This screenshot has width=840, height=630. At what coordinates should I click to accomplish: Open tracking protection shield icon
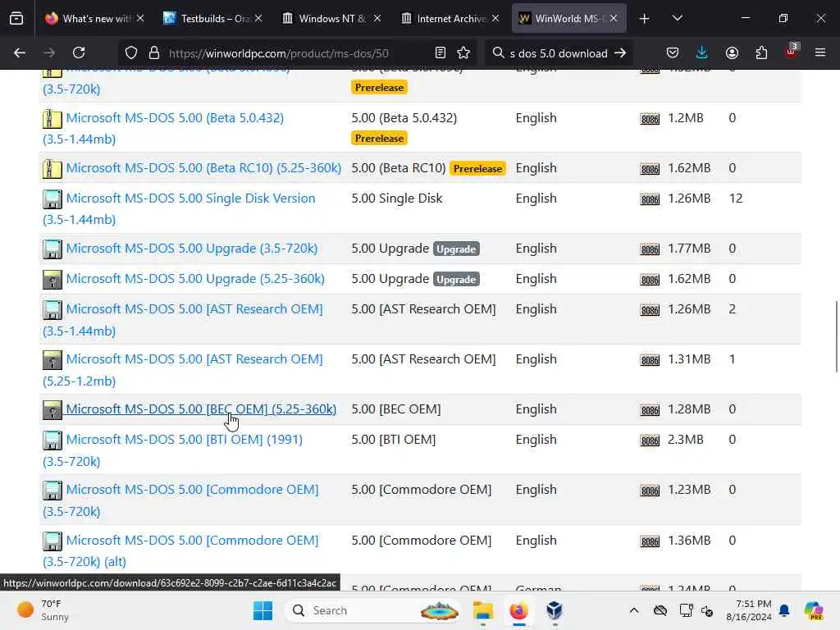131,52
